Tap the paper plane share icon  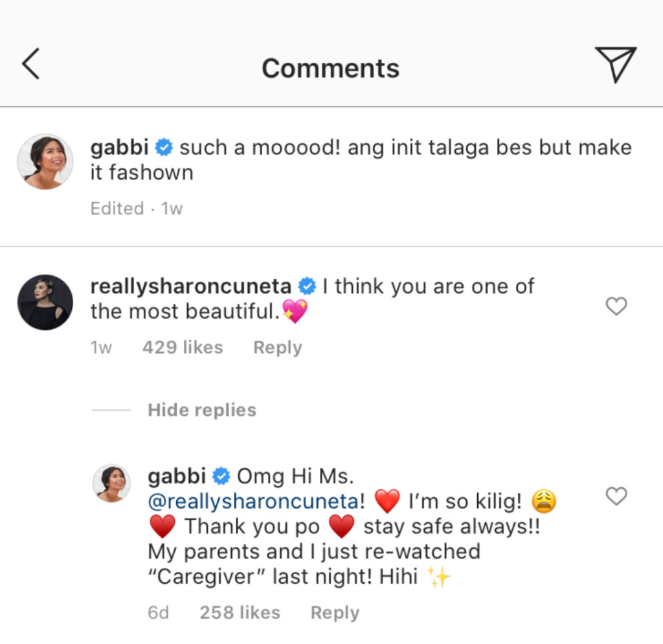click(x=615, y=64)
